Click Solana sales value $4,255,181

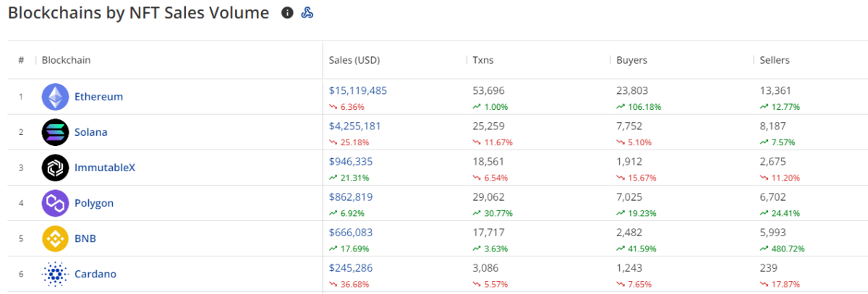(354, 126)
